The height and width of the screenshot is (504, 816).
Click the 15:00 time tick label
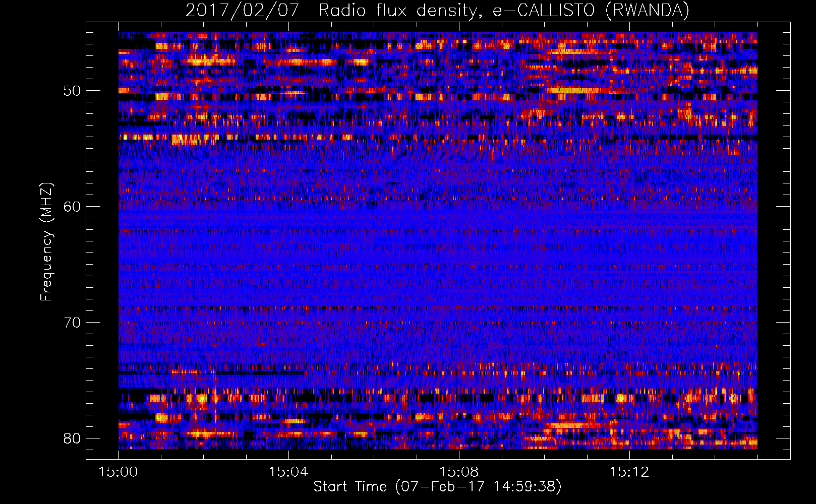(118, 472)
